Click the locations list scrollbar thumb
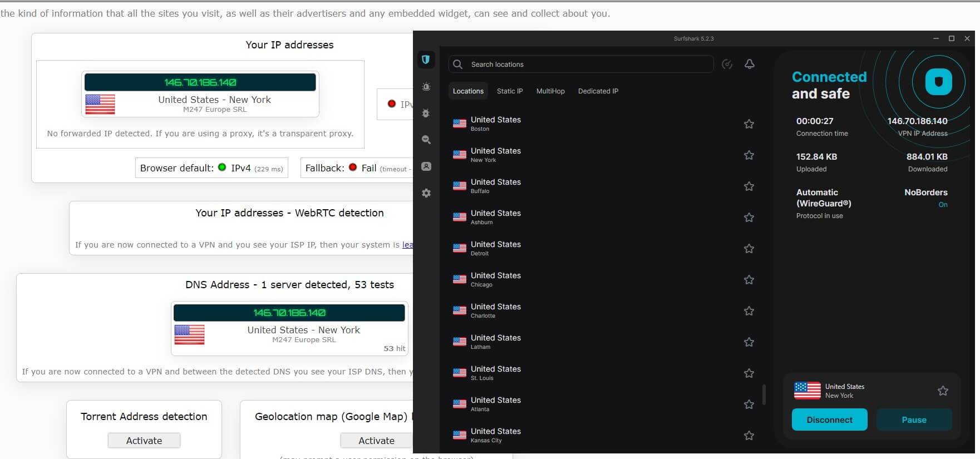 pos(764,394)
